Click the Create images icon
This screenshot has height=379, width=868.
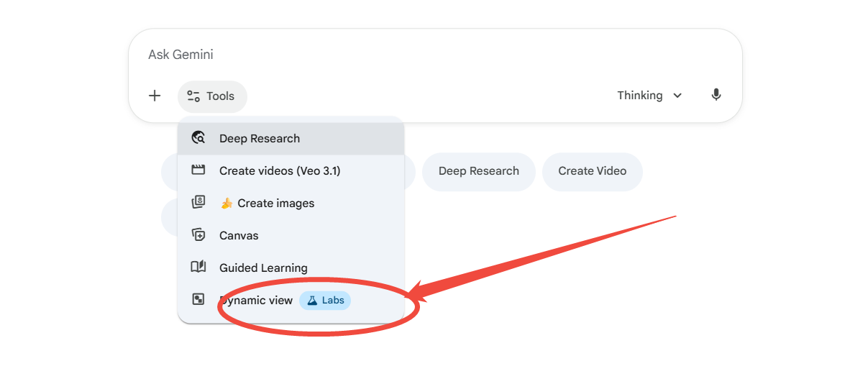click(198, 203)
